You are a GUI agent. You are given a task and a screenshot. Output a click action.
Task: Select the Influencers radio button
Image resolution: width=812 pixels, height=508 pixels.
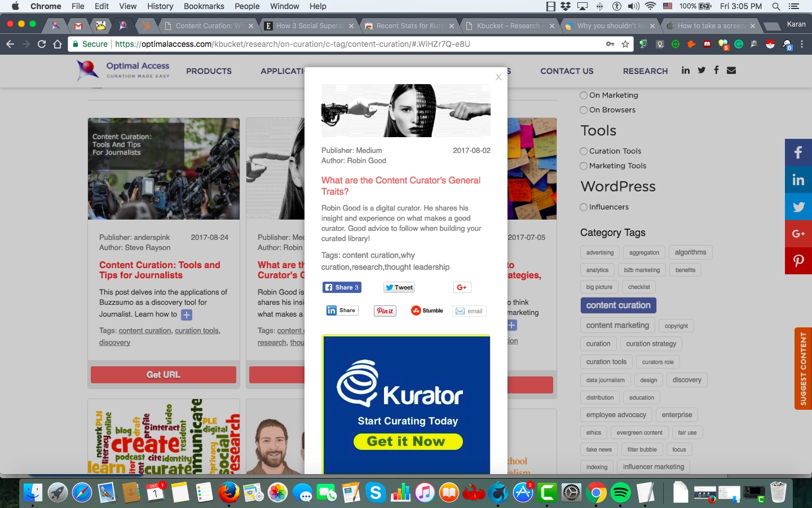point(584,207)
